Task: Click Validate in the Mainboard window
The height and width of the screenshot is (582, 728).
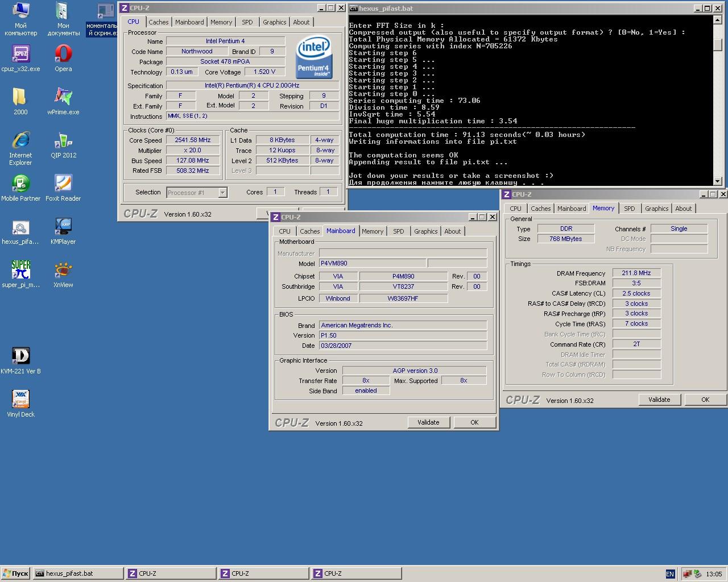Action: point(428,422)
